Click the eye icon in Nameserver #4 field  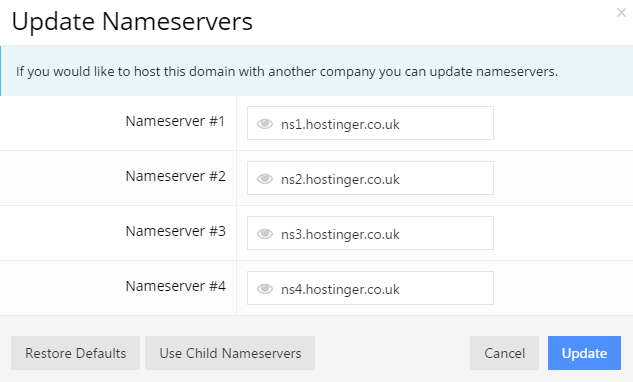click(x=265, y=289)
